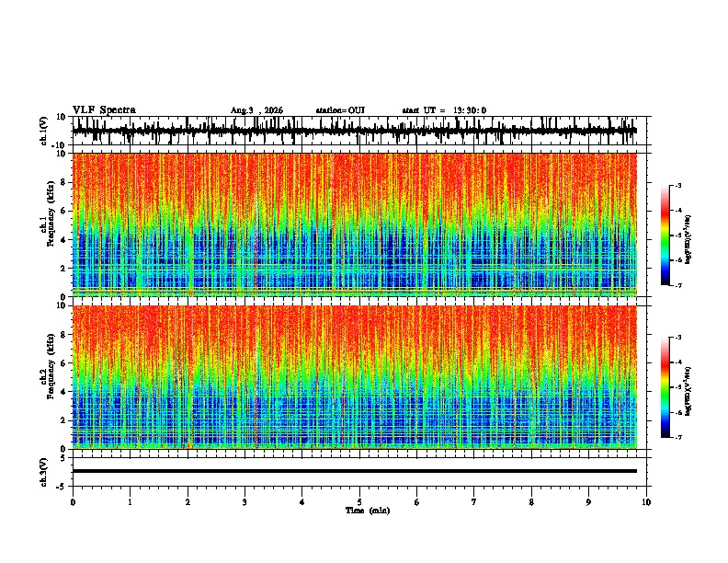
Task: Click the "ch.3(V)" axis label
Action: click(x=44, y=472)
